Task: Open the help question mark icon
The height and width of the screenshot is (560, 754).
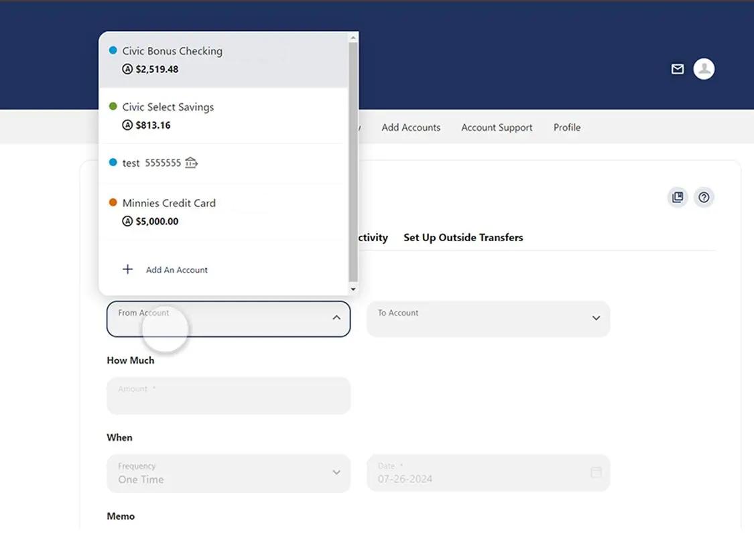Action: (x=704, y=197)
